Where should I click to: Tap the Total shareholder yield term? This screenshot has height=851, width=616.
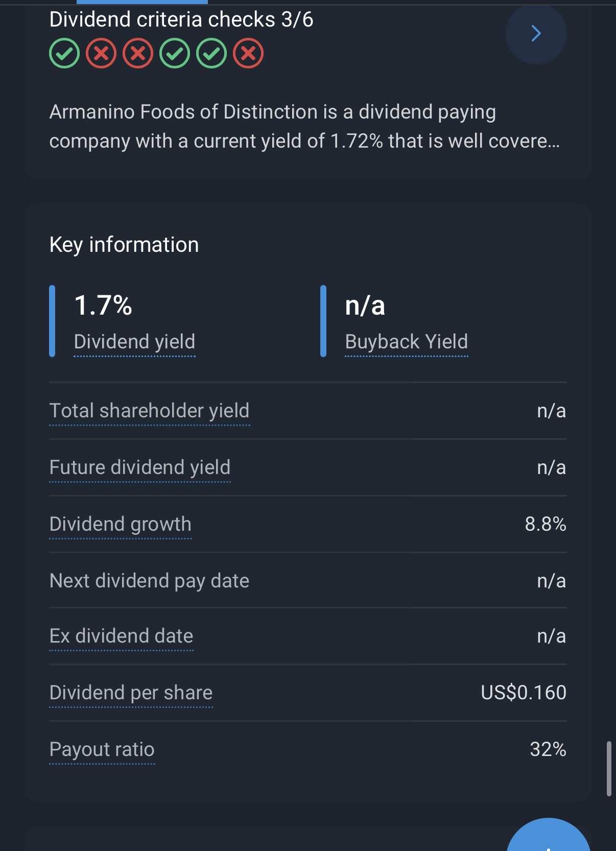pos(149,411)
